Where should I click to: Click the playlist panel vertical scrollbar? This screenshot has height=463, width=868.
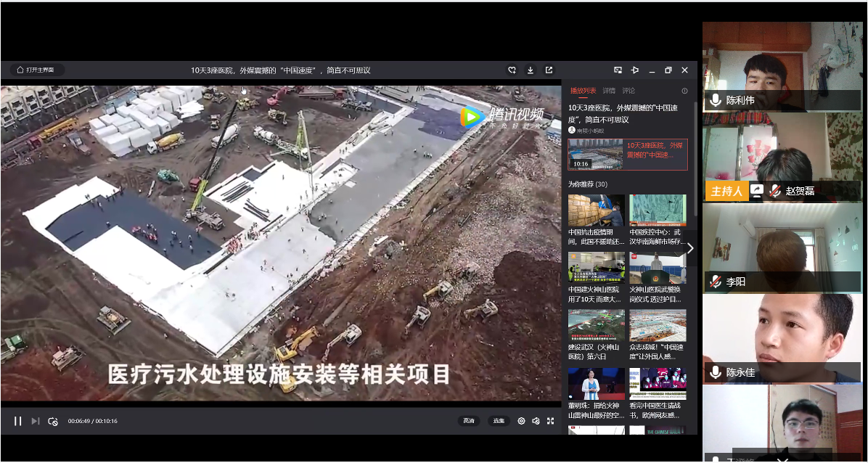coord(695,160)
